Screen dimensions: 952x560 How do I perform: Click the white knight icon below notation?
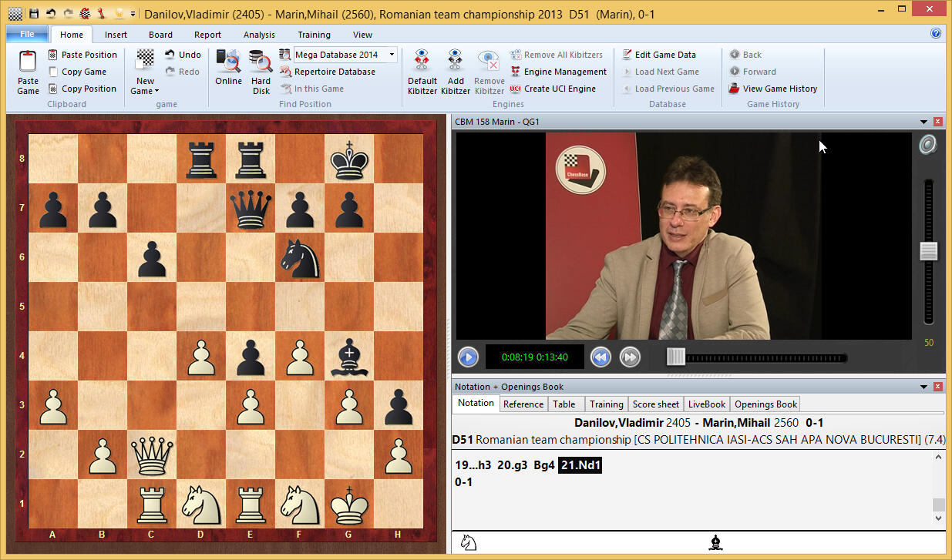[468, 542]
